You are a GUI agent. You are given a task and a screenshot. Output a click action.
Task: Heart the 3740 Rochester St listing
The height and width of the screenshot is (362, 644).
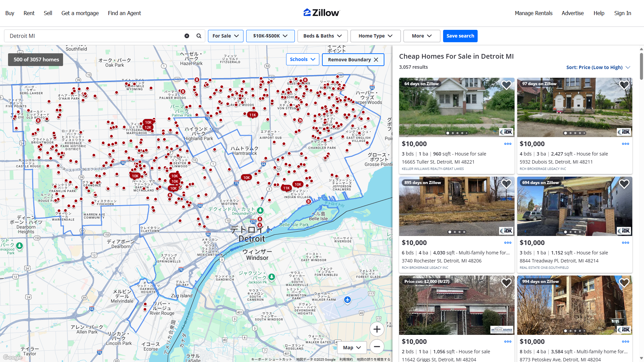coord(506,184)
